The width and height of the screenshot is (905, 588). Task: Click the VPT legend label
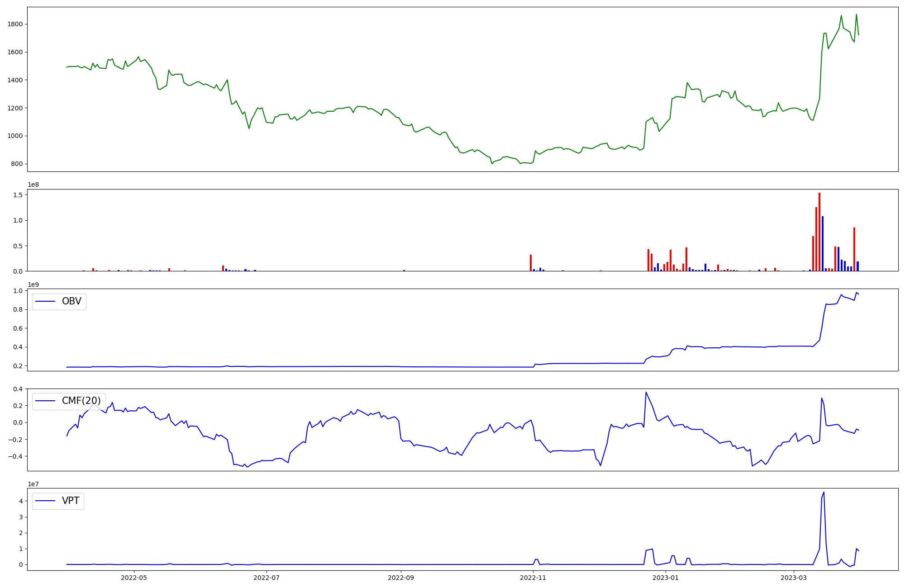click(71, 501)
